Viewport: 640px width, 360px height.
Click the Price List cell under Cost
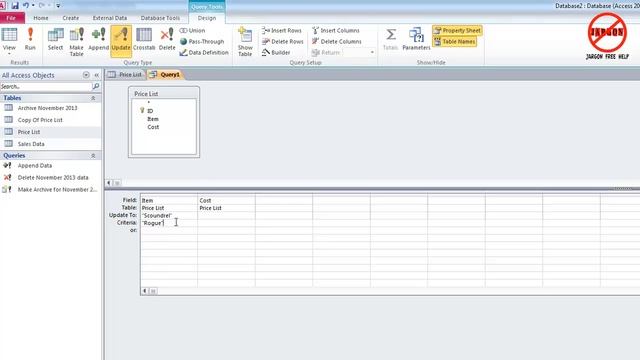227,208
